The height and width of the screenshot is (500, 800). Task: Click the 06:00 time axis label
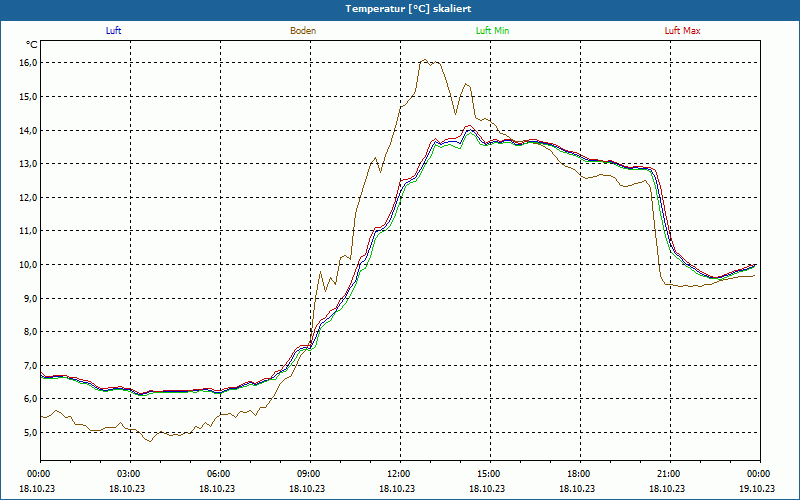point(220,474)
